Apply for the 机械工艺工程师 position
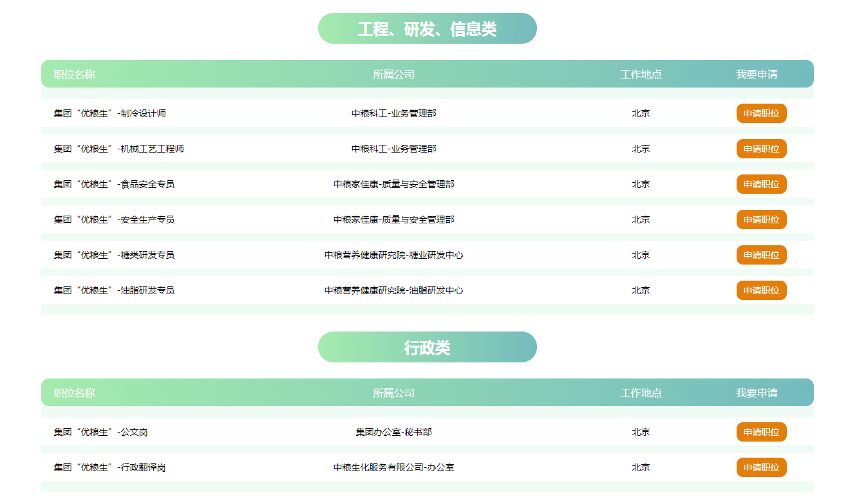This screenshot has height=504, width=857. click(x=761, y=149)
